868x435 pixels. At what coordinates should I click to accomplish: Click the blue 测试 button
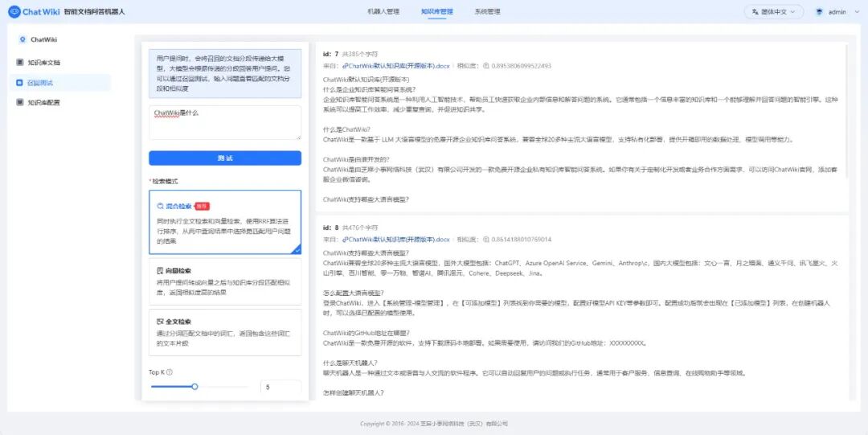225,158
